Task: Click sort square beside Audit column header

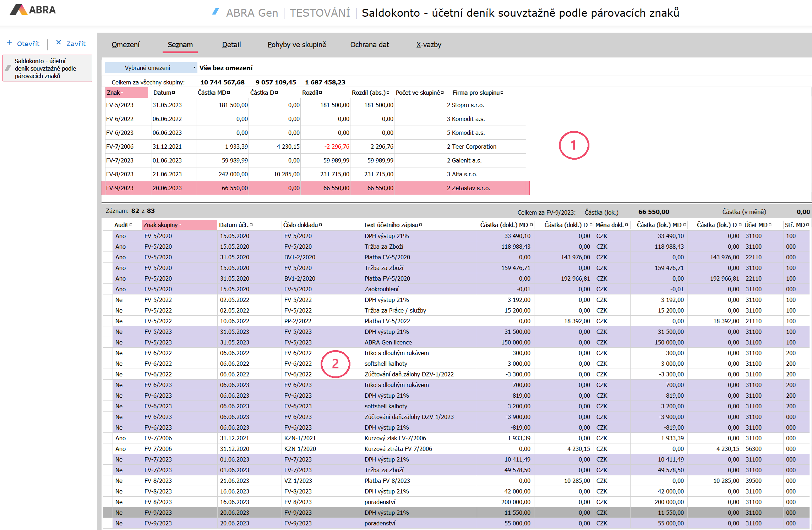Action: point(131,225)
